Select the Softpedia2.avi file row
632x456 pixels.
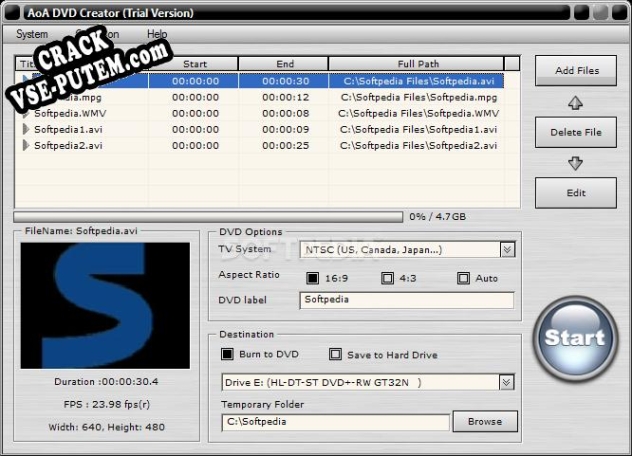click(260, 146)
